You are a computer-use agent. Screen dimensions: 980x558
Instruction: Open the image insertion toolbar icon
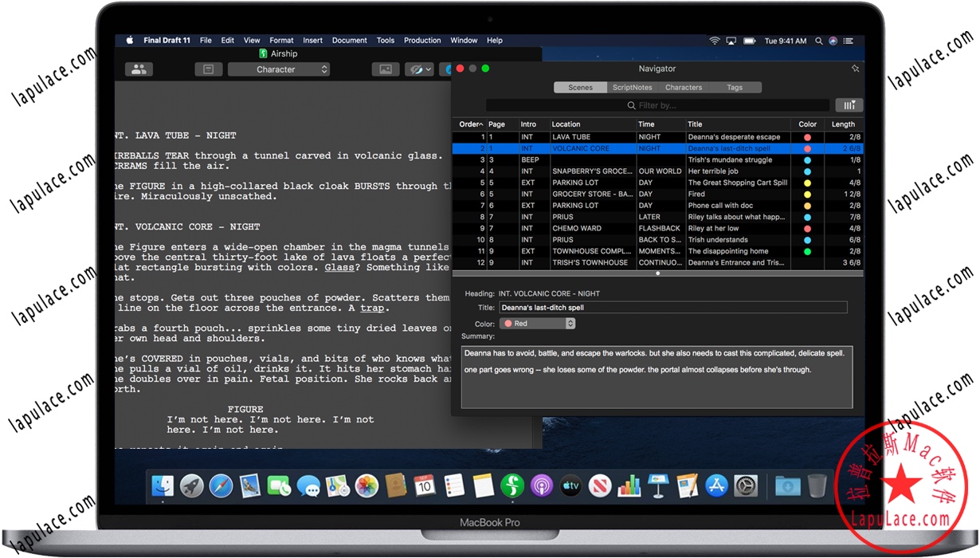pos(386,69)
